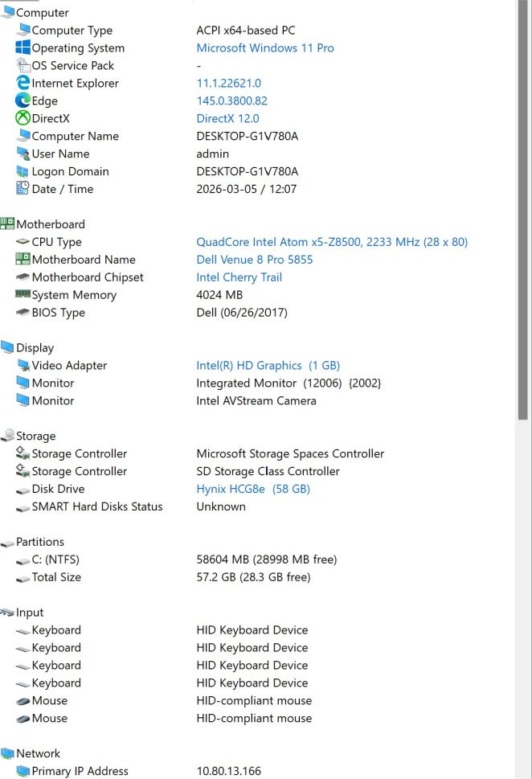Click the Dell Venue 8 Pro 5855 link

pyautogui.click(x=255, y=260)
